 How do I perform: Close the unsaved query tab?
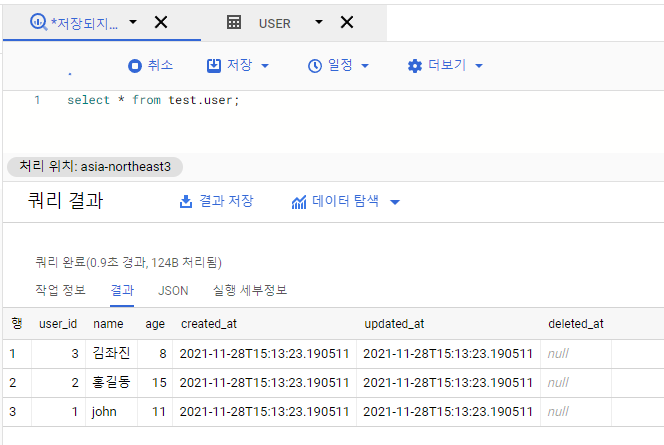161,22
